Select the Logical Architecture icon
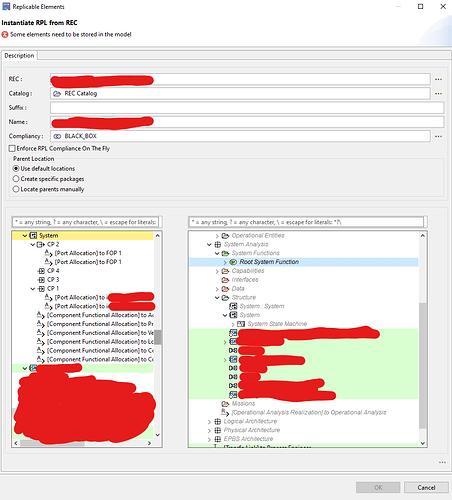Viewport: 452px width, 500px height. (x=218, y=421)
